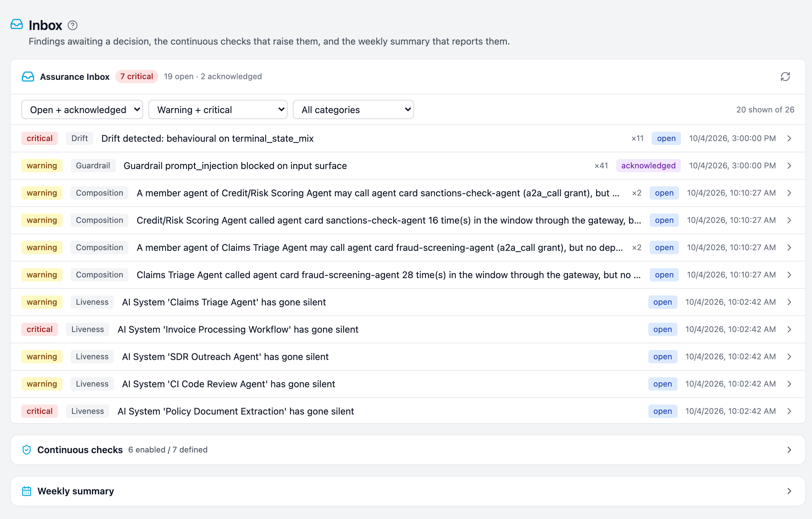Open finding about Claims Triage Agent called 28 times

click(388, 275)
